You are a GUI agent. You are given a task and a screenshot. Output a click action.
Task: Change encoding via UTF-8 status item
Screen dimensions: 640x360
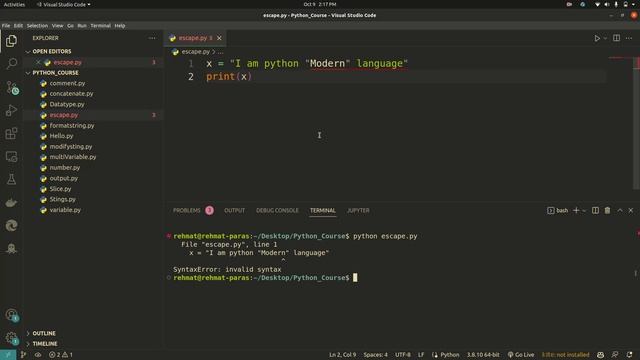[x=402, y=355]
